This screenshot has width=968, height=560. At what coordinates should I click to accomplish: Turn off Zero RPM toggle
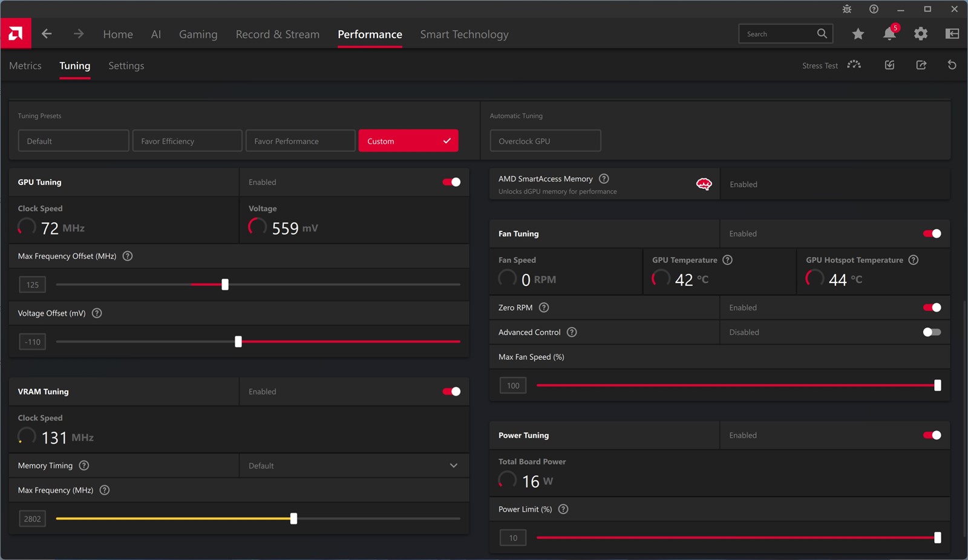(932, 308)
